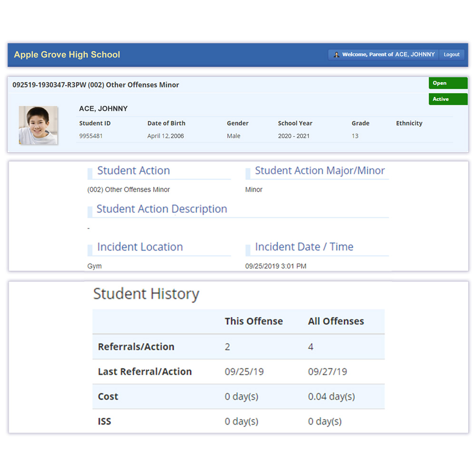The image size is (476, 476).
Task: Click Cost All Offenses value 0.04 day(s)
Action: [x=331, y=397]
